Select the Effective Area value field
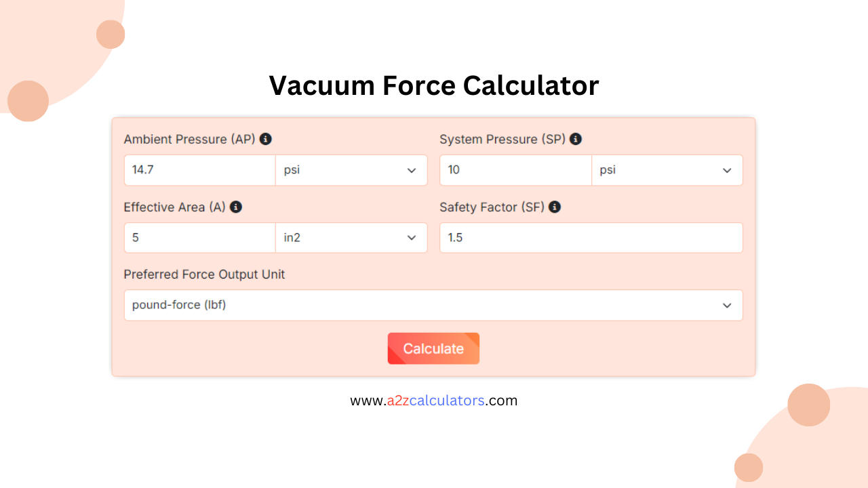 [x=199, y=238]
